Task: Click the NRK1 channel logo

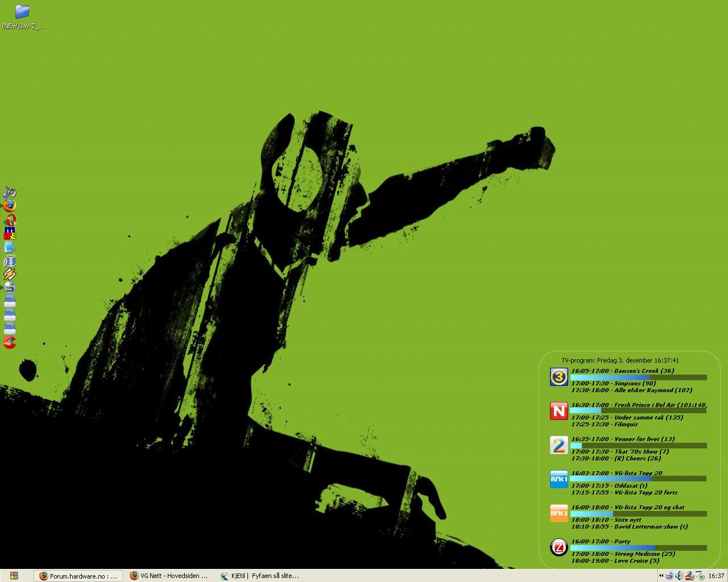Action: [559, 479]
